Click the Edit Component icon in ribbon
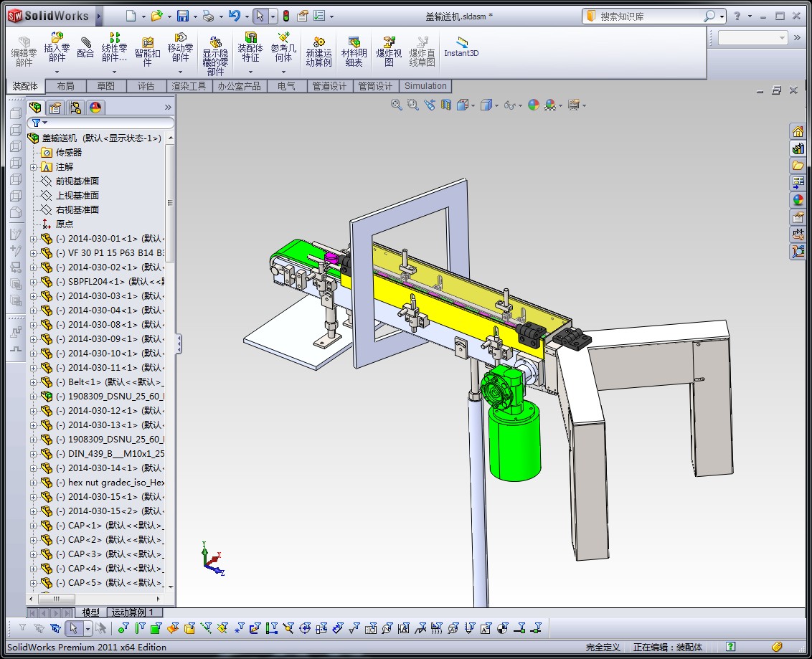 tap(24, 52)
